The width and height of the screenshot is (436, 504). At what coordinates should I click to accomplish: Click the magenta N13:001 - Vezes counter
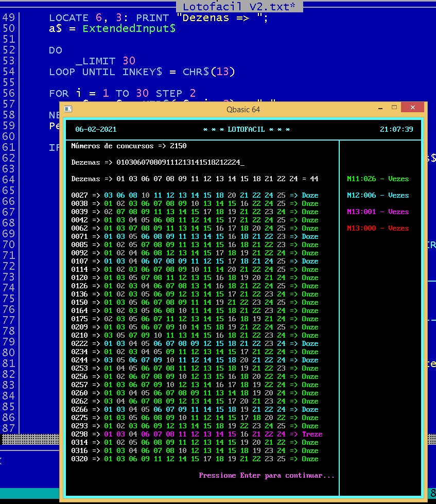378,212
